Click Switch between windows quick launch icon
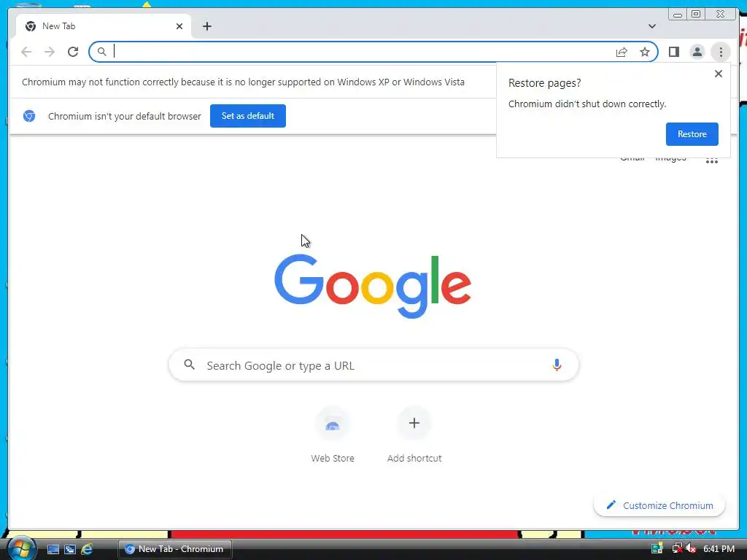This screenshot has width=747, height=560. [69, 549]
